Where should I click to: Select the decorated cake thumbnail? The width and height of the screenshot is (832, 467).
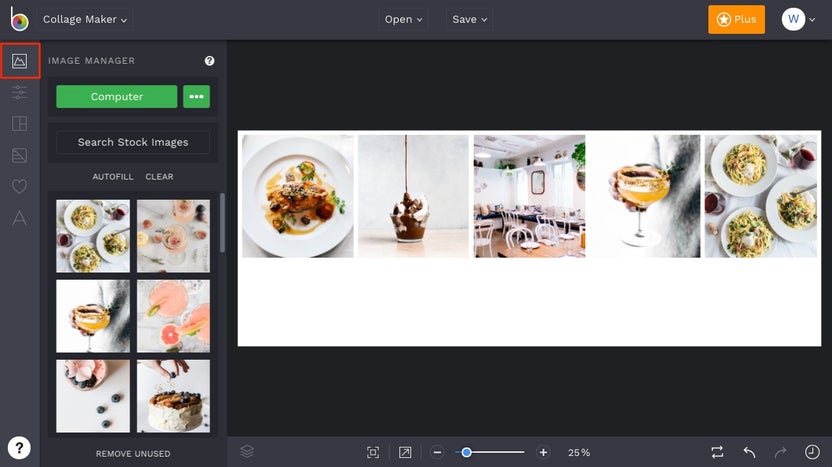tap(174, 396)
